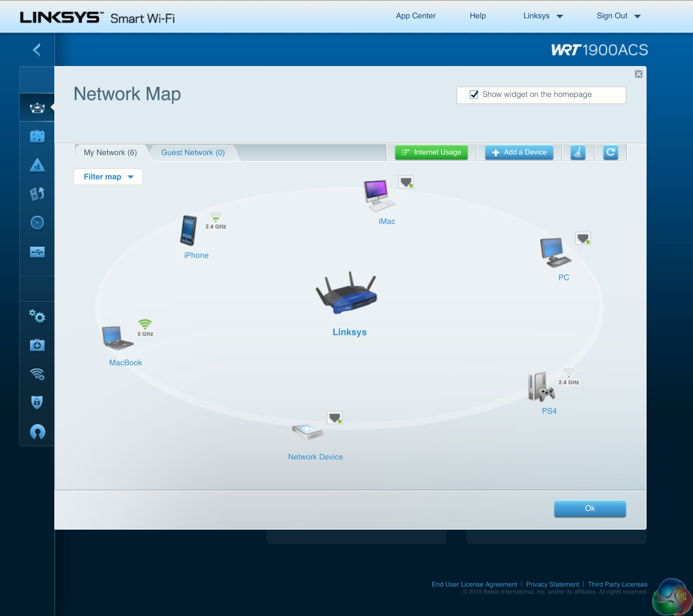
Task: Select the My Network (6) tab
Action: pos(110,153)
